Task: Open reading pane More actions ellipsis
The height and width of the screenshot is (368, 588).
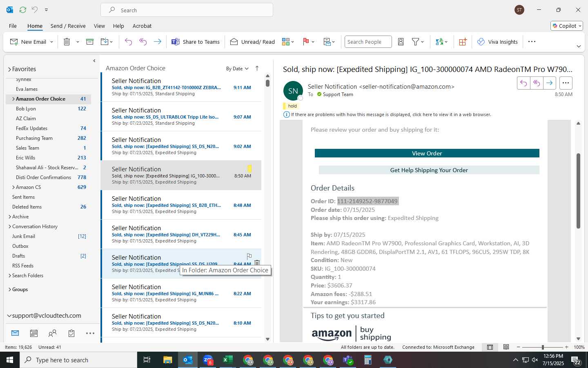Action: [x=566, y=83]
